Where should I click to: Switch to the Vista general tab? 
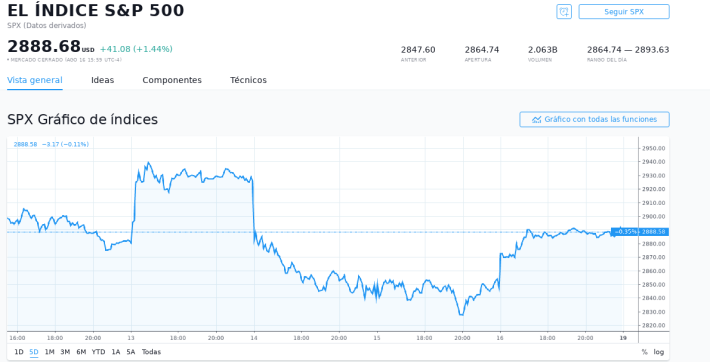(x=35, y=80)
